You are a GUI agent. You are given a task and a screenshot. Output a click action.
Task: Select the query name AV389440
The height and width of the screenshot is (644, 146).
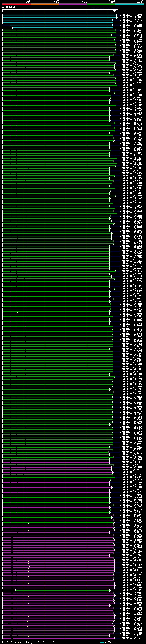(8, 7)
